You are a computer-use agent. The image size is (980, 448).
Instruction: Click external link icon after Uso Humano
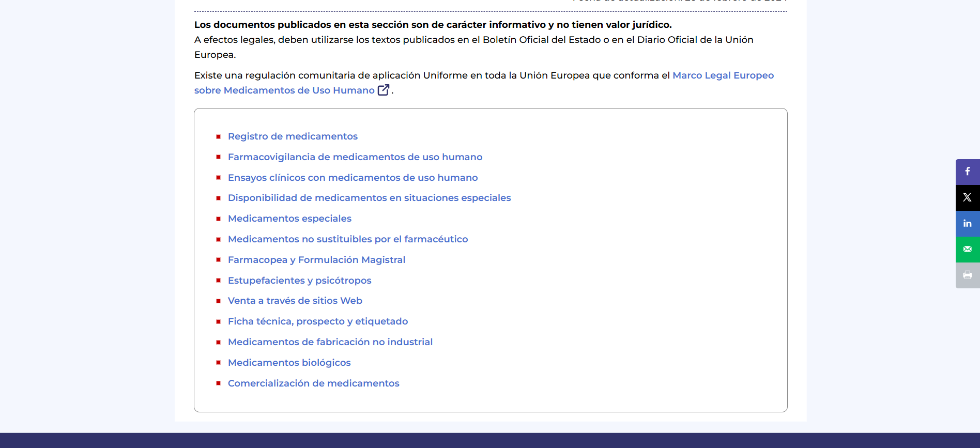(384, 90)
